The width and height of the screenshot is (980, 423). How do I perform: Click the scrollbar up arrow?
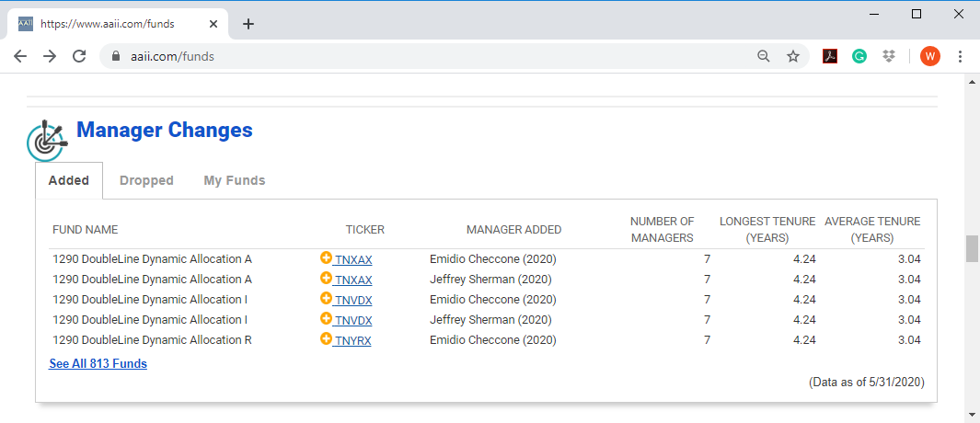tap(972, 82)
